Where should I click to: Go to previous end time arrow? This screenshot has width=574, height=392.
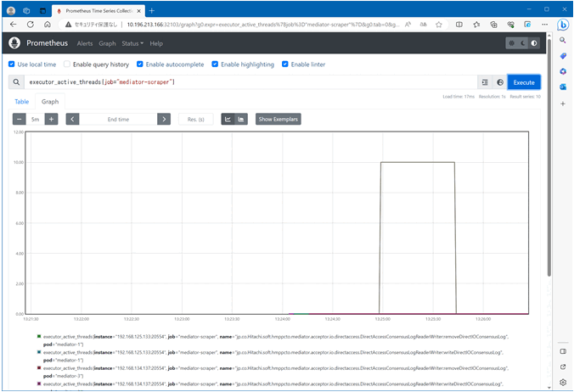coord(72,120)
